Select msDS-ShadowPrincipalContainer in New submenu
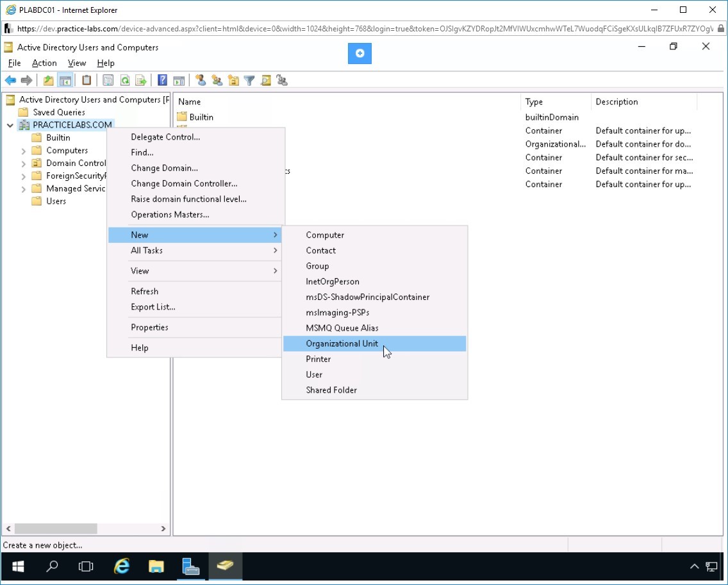The image size is (728, 585). (375, 297)
